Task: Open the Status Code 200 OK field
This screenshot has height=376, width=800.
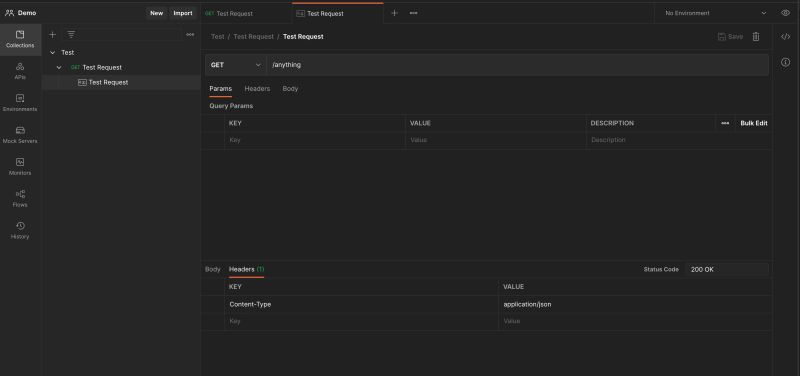Action: 727,269
